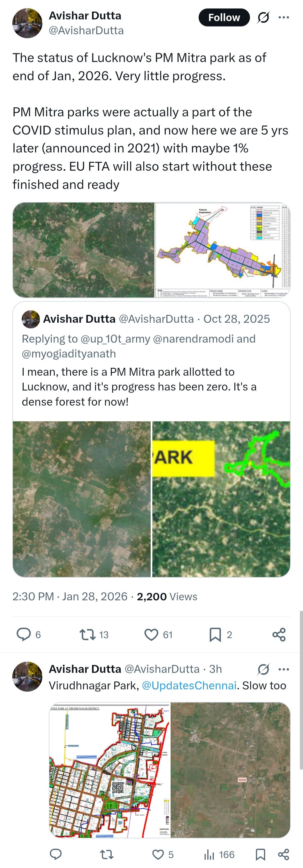
Task: Open more options menu on main post
Action: tap(283, 18)
